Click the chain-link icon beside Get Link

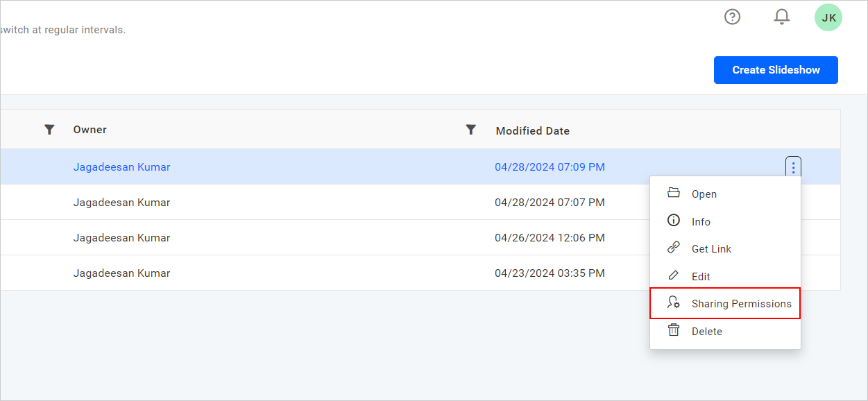[673, 248]
